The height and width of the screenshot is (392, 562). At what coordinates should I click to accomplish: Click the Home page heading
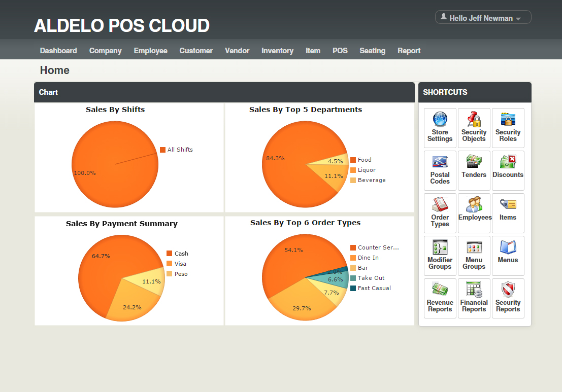click(x=54, y=70)
